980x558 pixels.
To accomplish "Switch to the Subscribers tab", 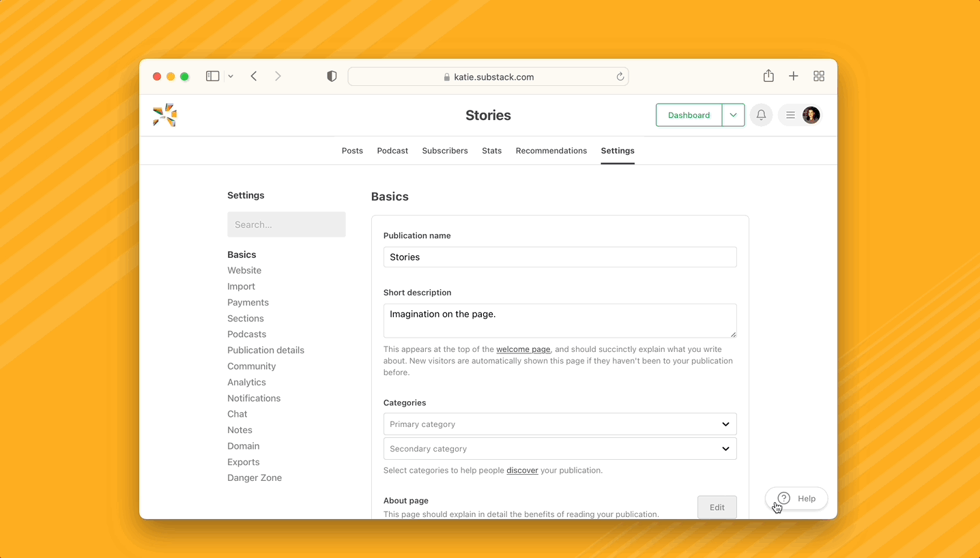I will point(445,150).
